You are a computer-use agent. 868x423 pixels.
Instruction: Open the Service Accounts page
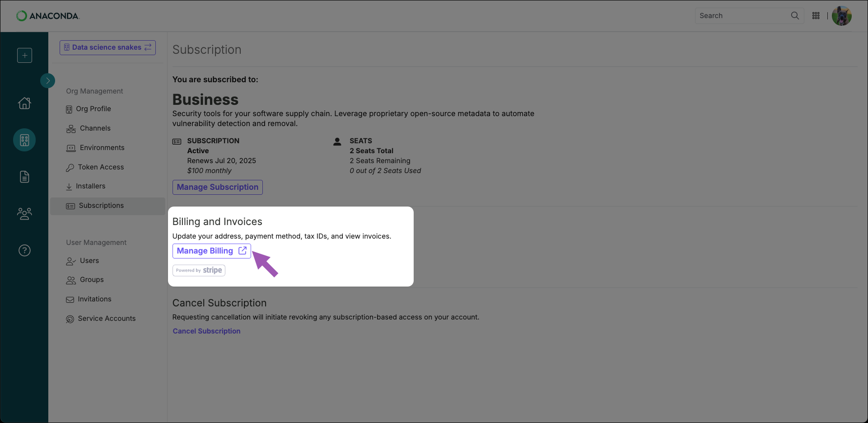[106, 318]
